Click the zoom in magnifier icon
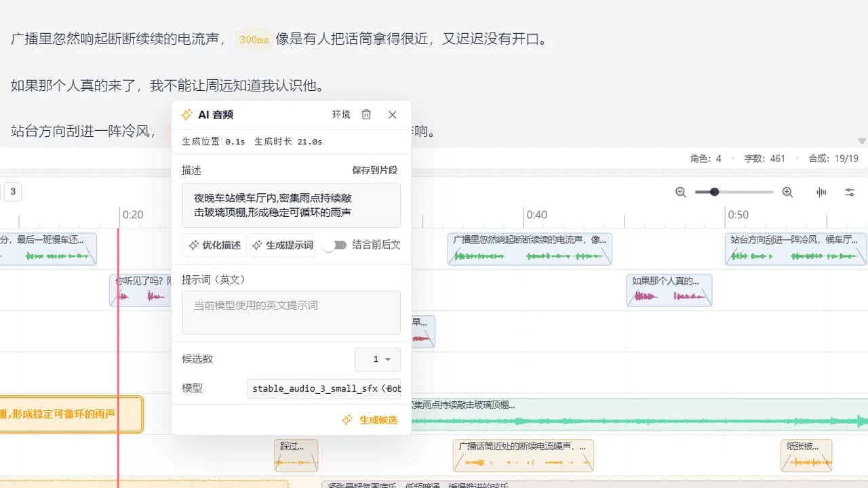This screenshot has width=868, height=488. click(x=787, y=192)
